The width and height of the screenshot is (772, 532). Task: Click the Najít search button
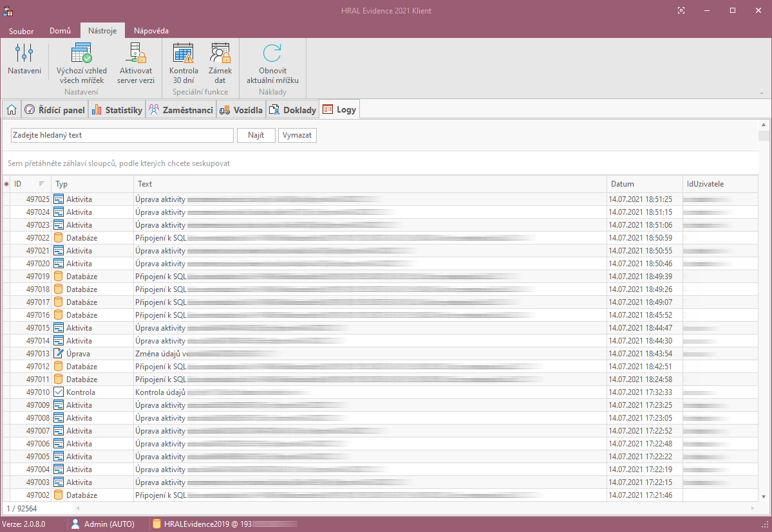click(256, 135)
